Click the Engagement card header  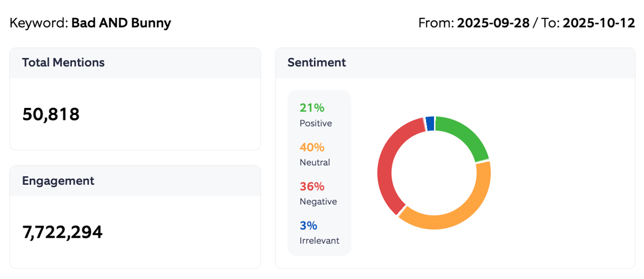pyautogui.click(x=58, y=181)
